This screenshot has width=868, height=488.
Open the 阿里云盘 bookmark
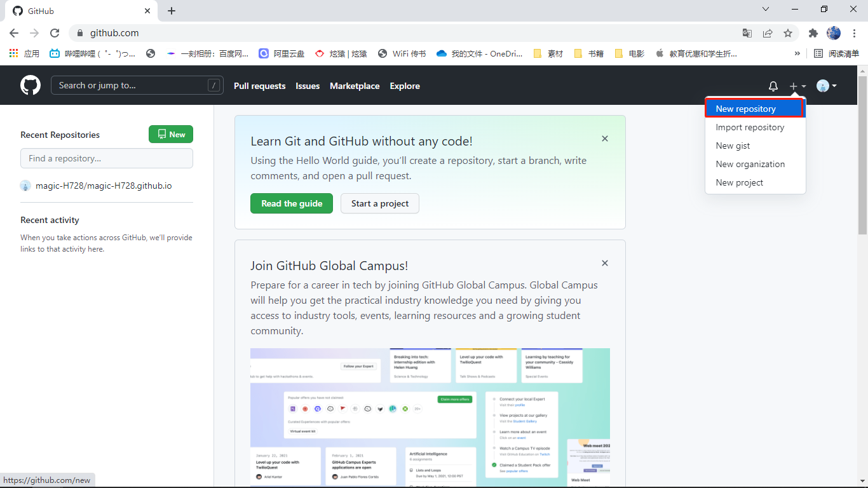[281, 53]
